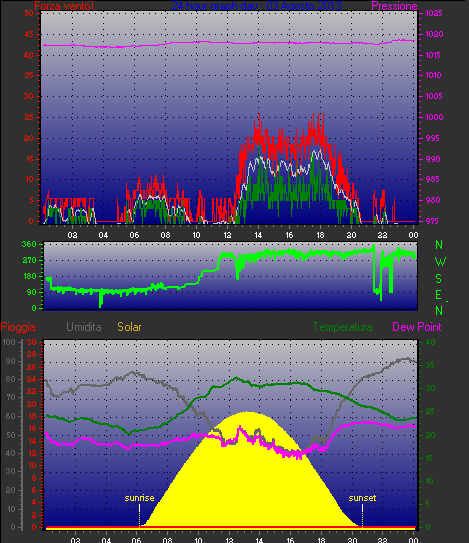Click the S compass direction letter
469x543 pixels.
click(439, 278)
